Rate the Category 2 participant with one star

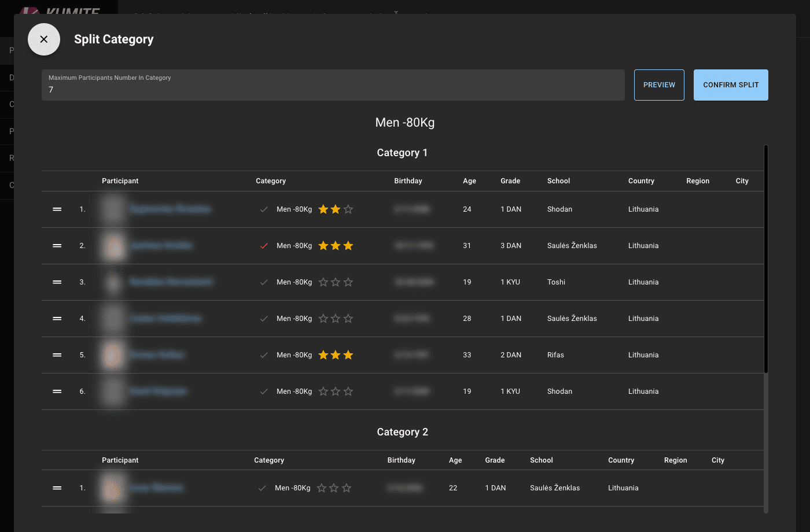[x=321, y=487]
